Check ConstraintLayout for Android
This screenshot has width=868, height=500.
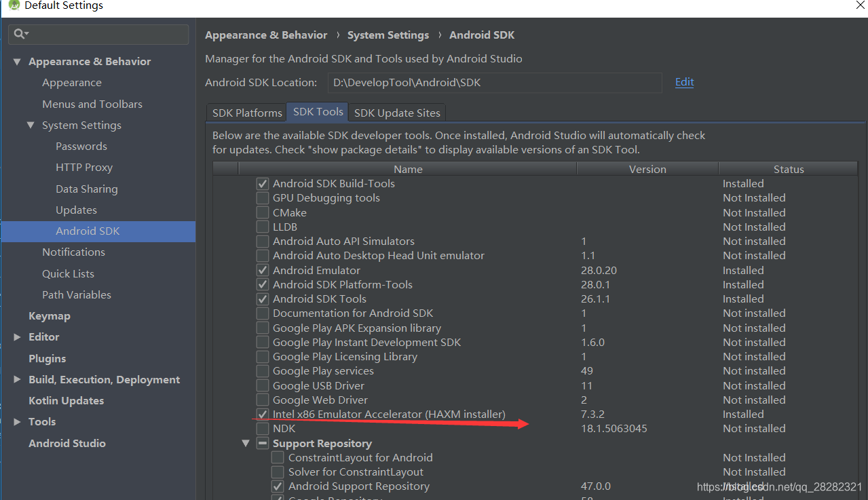(x=278, y=457)
